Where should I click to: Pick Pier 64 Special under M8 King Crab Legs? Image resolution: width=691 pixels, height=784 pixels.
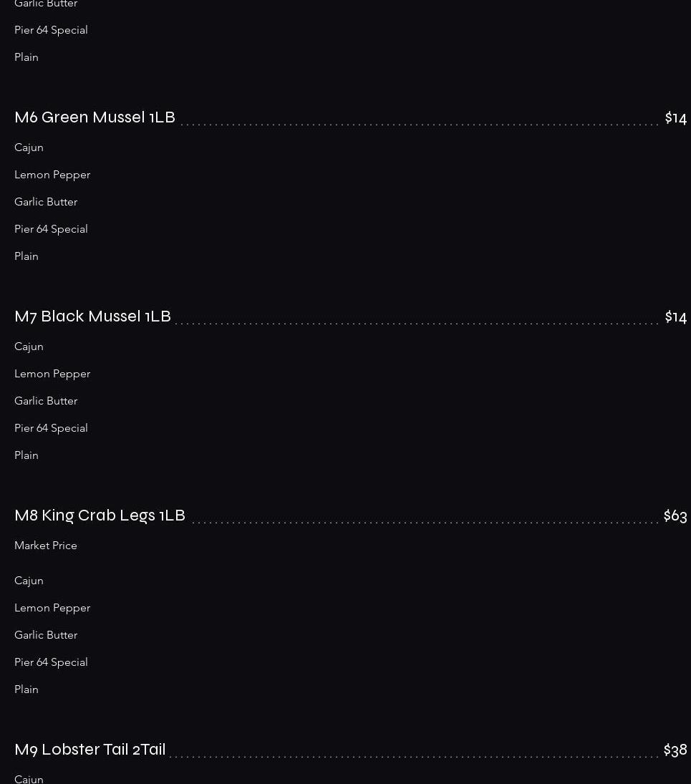(x=51, y=662)
